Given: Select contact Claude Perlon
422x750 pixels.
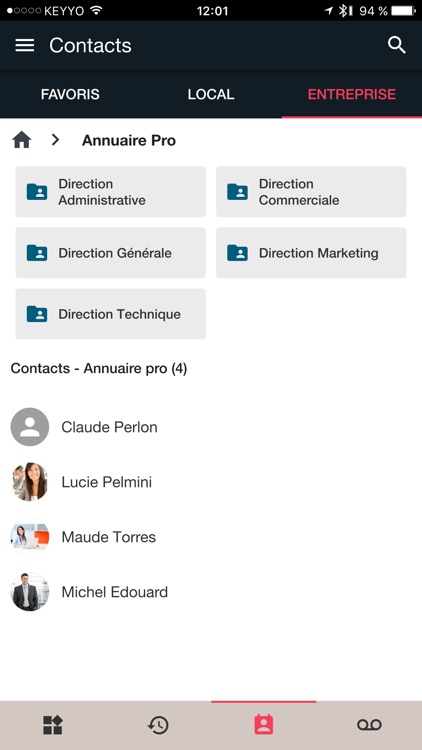Looking at the screenshot, I should (x=211, y=427).
